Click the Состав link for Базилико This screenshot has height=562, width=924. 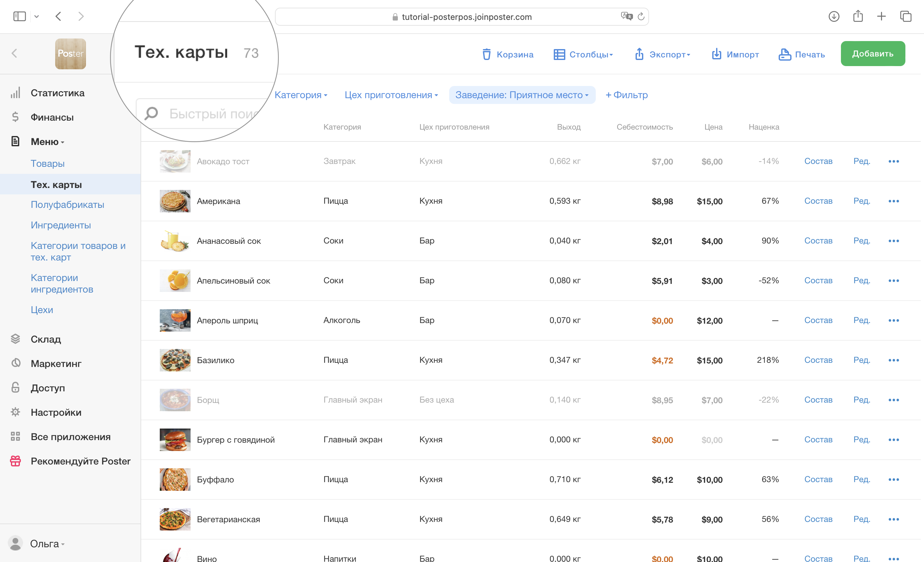pyautogui.click(x=818, y=360)
